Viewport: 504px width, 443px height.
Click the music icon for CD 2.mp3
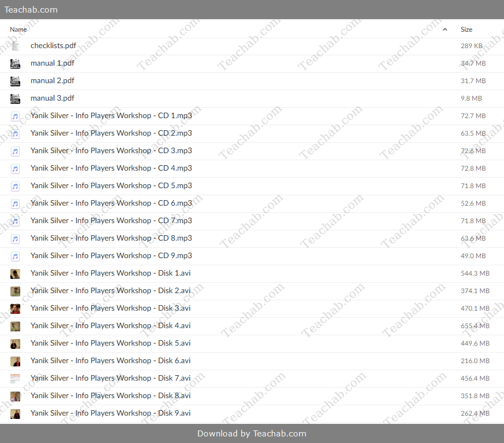tap(15, 134)
